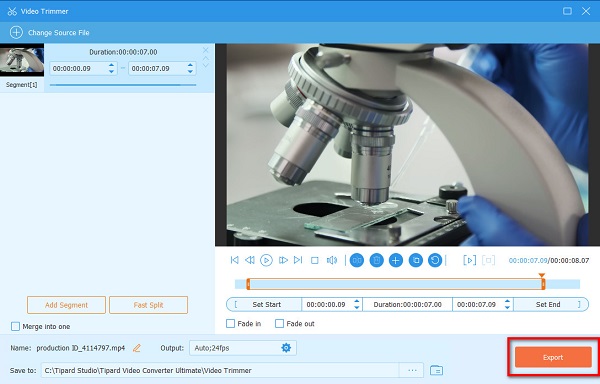This screenshot has width=600, height=384.
Task: Skip to the end of the clip
Action: click(x=298, y=260)
